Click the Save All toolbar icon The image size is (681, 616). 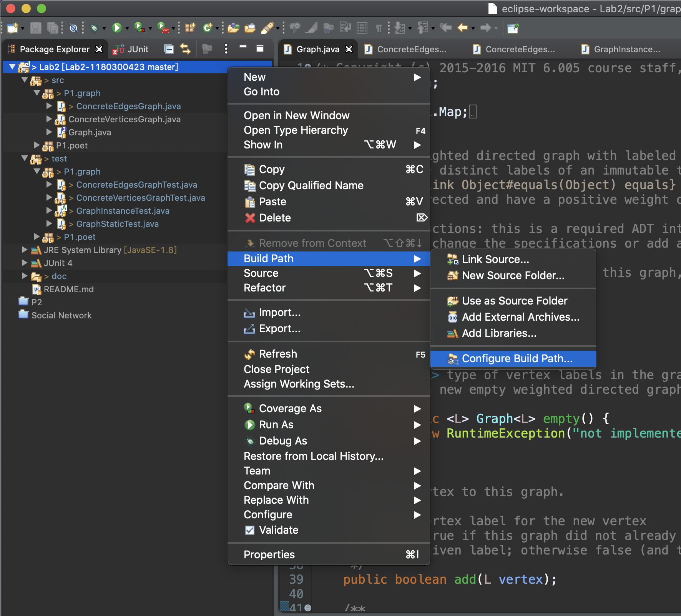pos(53,28)
